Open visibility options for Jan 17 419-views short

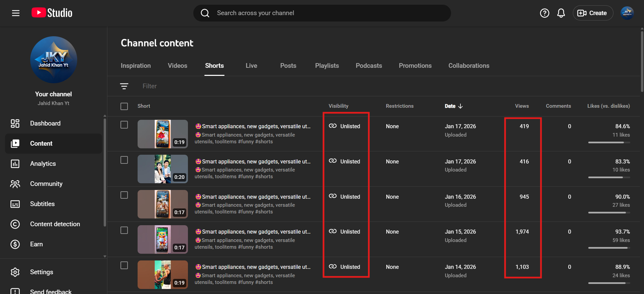[345, 126]
